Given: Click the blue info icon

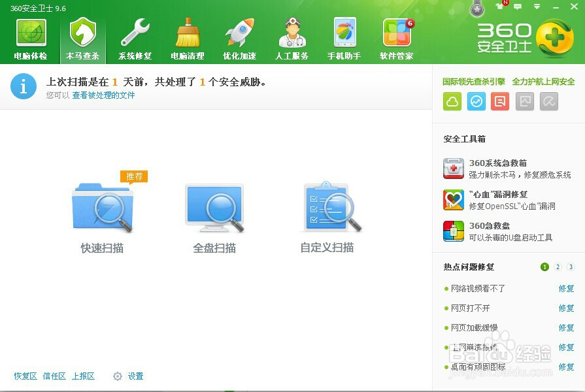Looking at the screenshot, I should click(24, 86).
